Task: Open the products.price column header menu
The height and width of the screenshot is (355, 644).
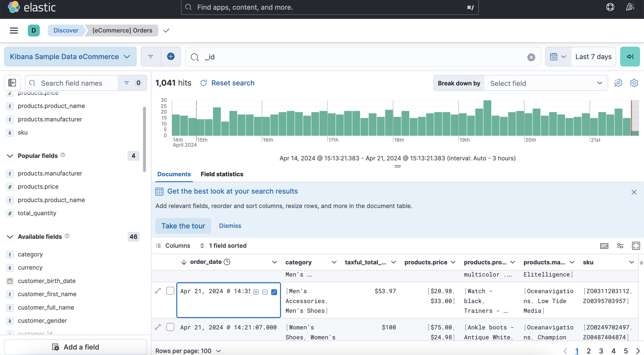Action: point(453,262)
